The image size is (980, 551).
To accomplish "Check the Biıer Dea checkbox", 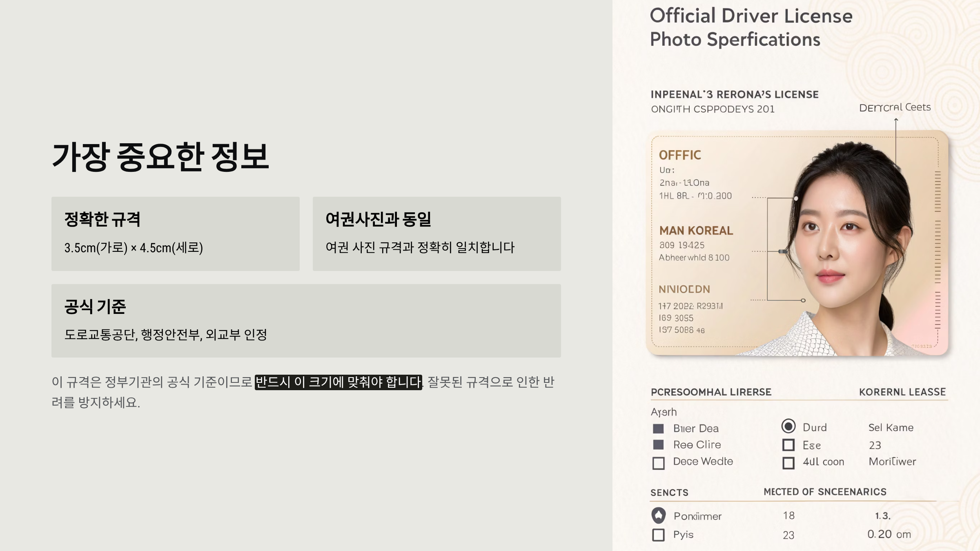I will (x=658, y=429).
